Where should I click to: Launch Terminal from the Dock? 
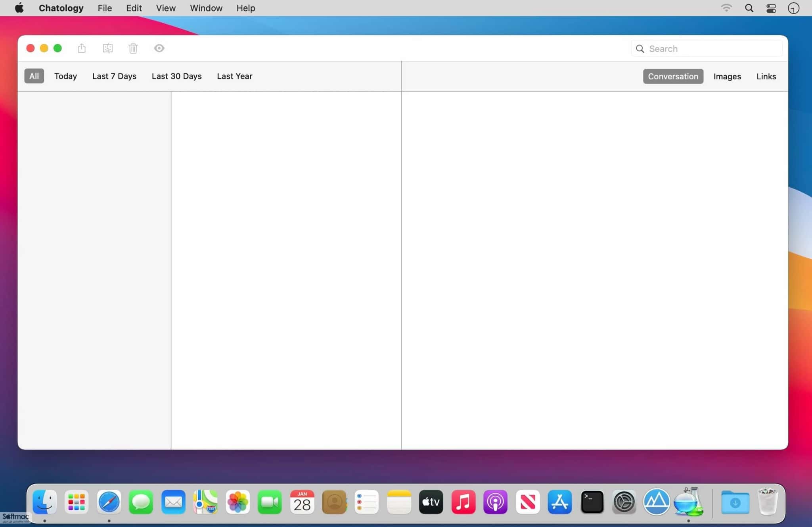[x=592, y=502]
